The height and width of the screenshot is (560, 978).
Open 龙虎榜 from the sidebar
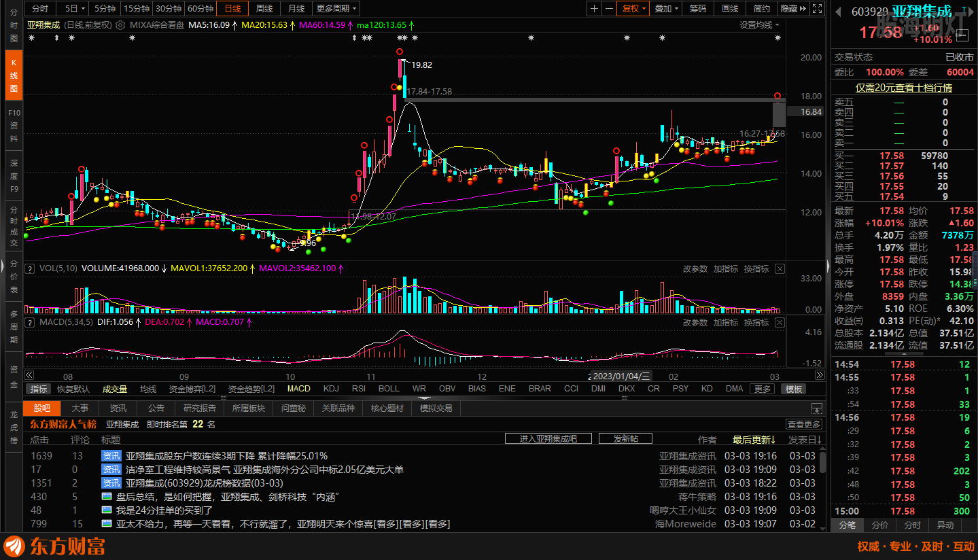click(14, 427)
